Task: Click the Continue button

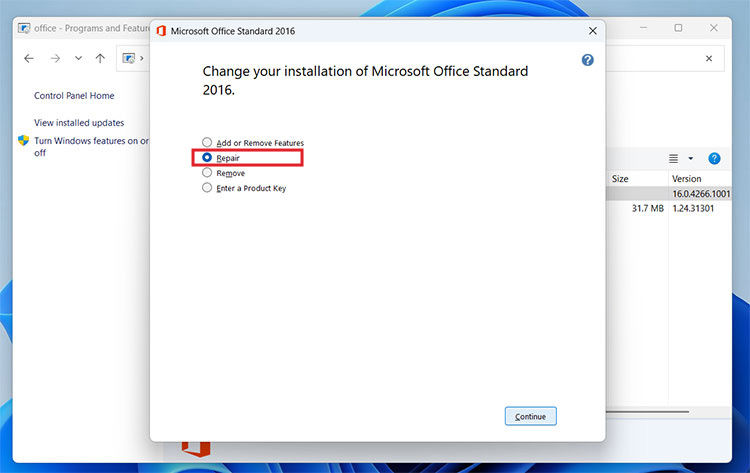Action: point(530,416)
